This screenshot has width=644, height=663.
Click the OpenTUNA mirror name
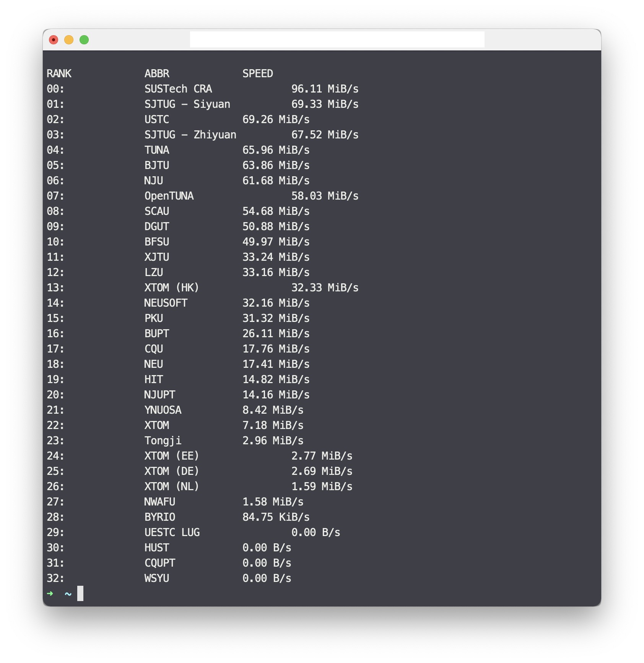point(169,196)
